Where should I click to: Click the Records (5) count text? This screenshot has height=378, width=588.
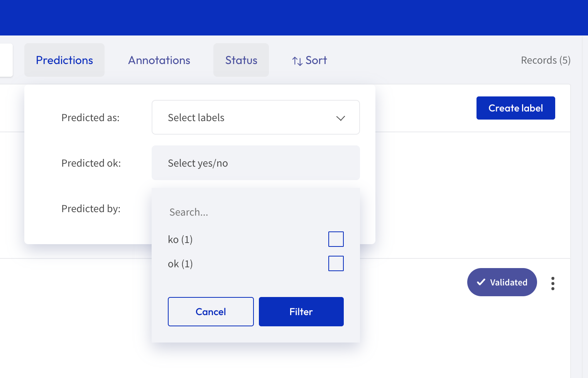pos(546,60)
